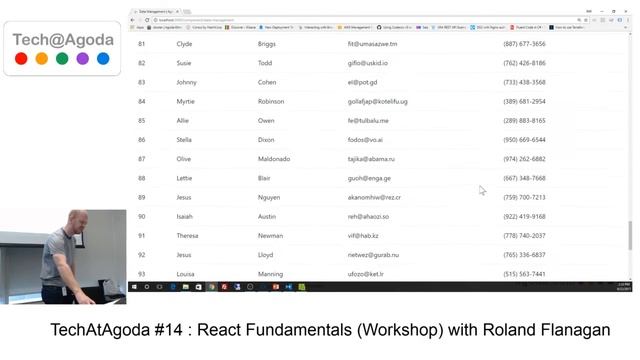The width and height of the screenshot is (640, 360).
Task: Open the red app icon beside Chrome on taskbar
Action: click(224, 287)
